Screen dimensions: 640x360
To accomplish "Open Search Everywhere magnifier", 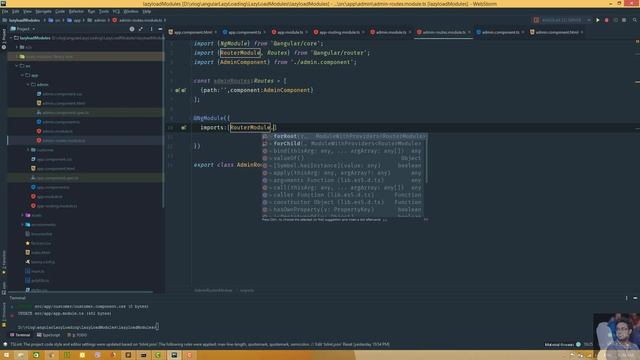I will coord(635,20).
